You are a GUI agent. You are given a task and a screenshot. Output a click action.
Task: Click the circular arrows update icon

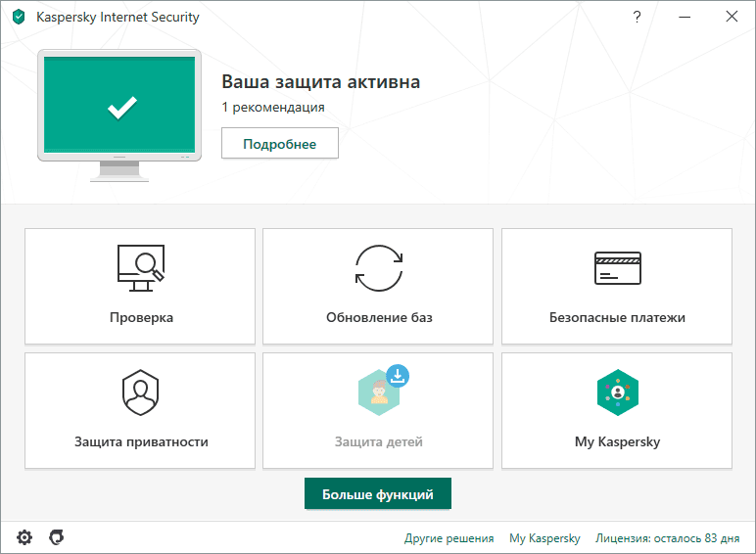[x=379, y=268]
